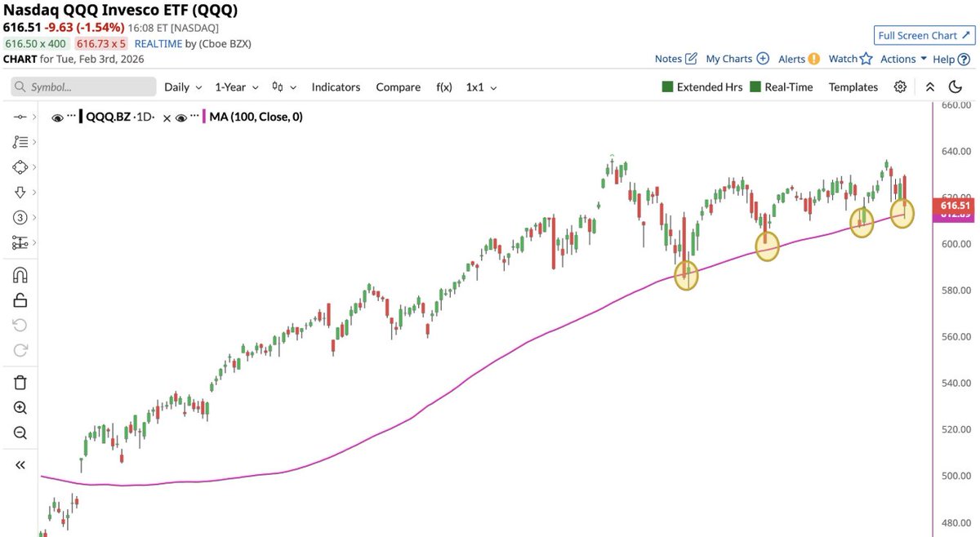
Task: Open the Notes link
Action: pyautogui.click(x=668, y=59)
